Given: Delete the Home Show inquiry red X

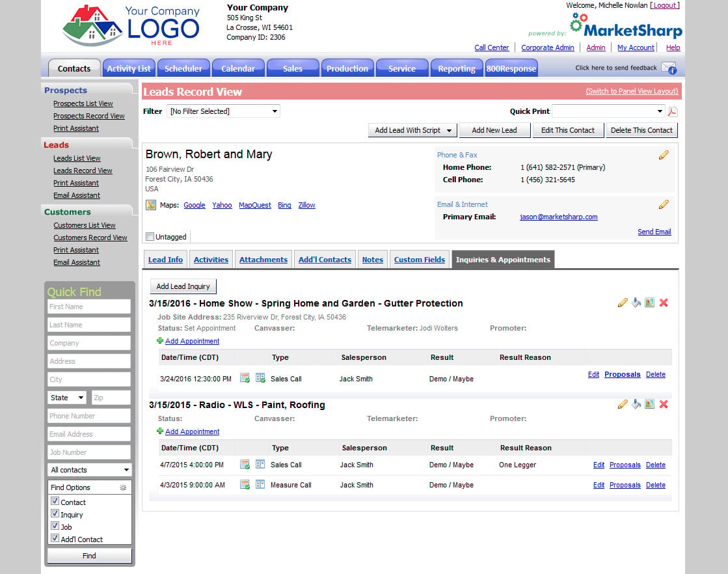Looking at the screenshot, I should tap(664, 303).
